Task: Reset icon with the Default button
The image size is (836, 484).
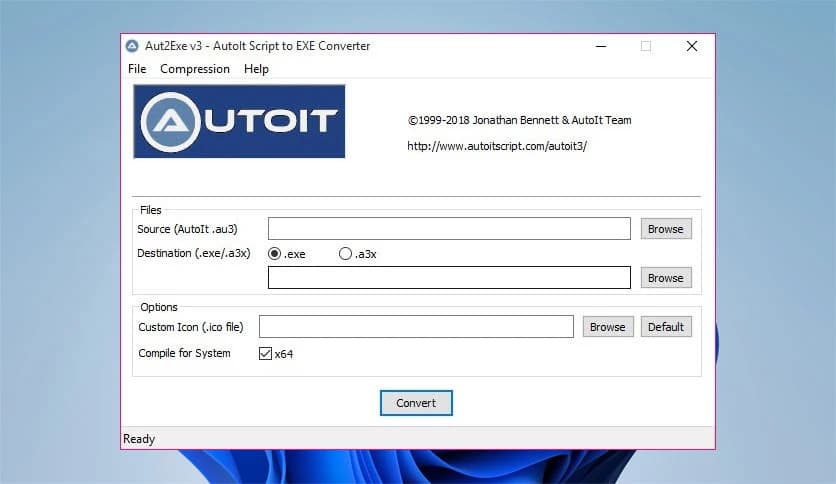Action: tap(666, 327)
